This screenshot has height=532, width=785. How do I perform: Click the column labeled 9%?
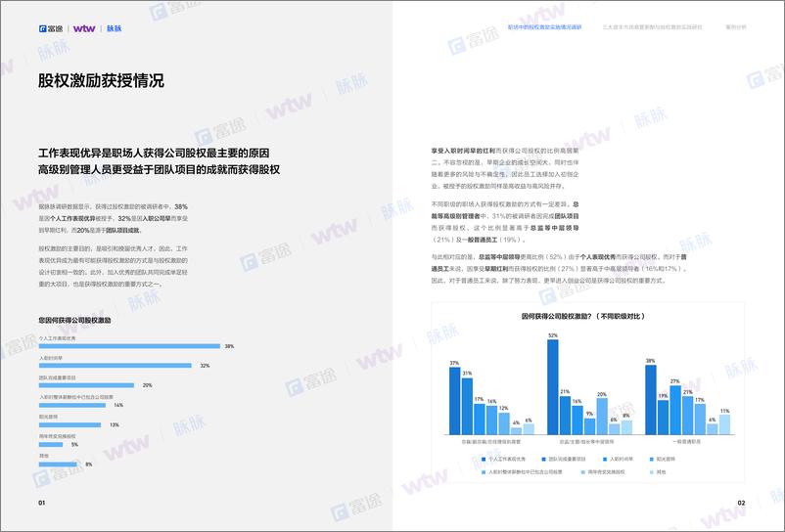pos(590,426)
